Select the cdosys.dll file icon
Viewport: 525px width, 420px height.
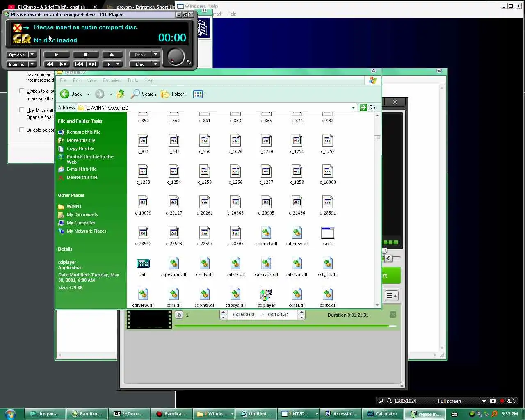coord(235,294)
